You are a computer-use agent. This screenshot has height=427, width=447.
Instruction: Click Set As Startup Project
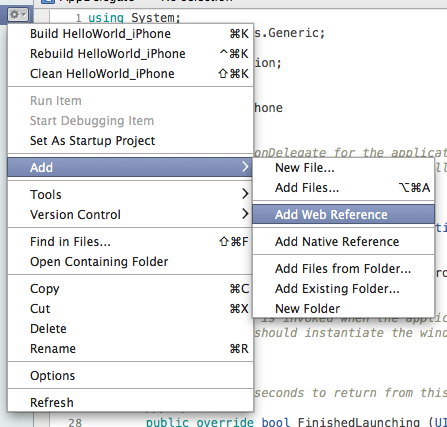click(x=130, y=141)
